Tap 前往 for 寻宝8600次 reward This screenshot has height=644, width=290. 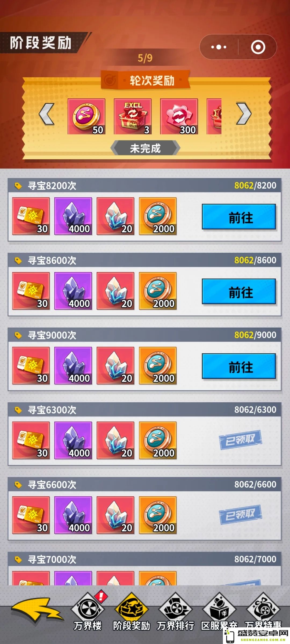tap(239, 291)
